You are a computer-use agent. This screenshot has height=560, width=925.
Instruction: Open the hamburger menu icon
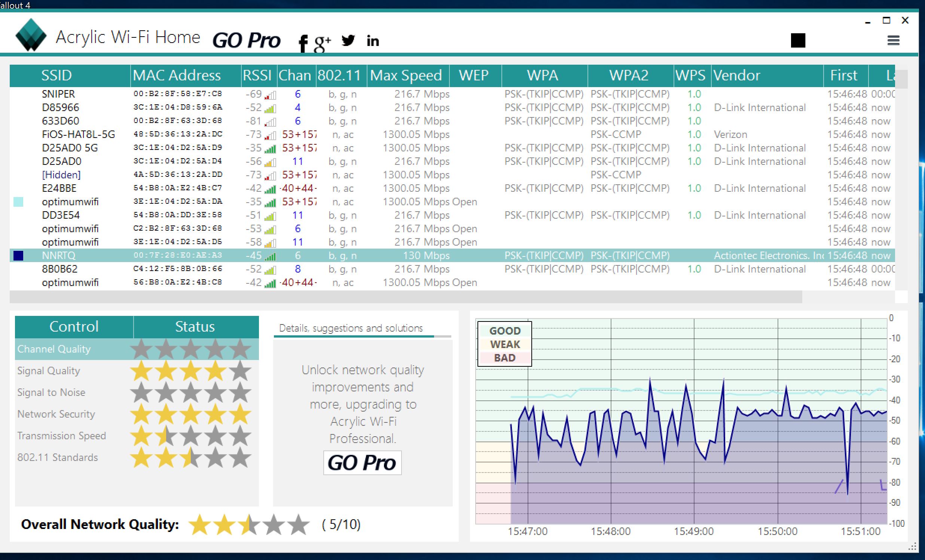[x=893, y=40]
